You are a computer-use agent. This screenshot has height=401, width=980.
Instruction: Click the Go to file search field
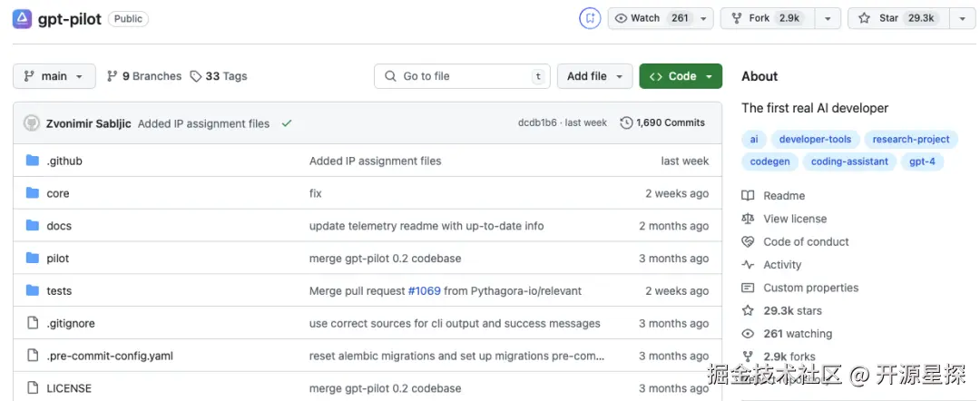click(461, 76)
